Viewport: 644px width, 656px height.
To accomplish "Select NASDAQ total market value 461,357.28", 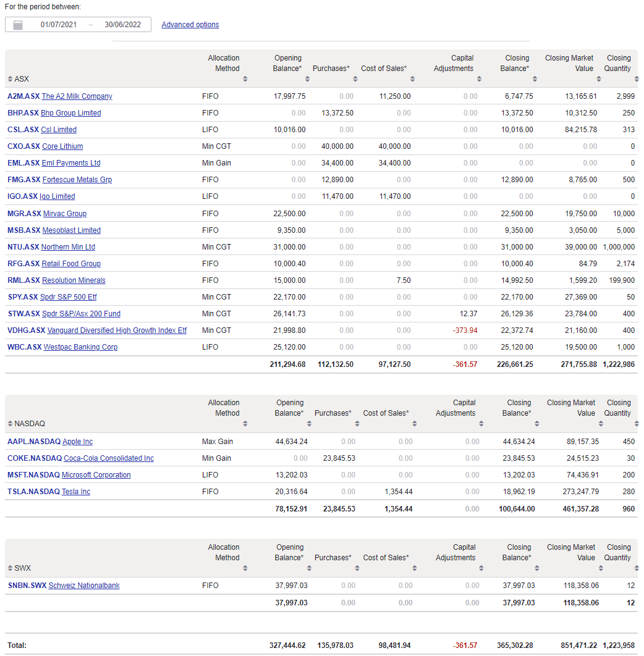I will point(581,509).
